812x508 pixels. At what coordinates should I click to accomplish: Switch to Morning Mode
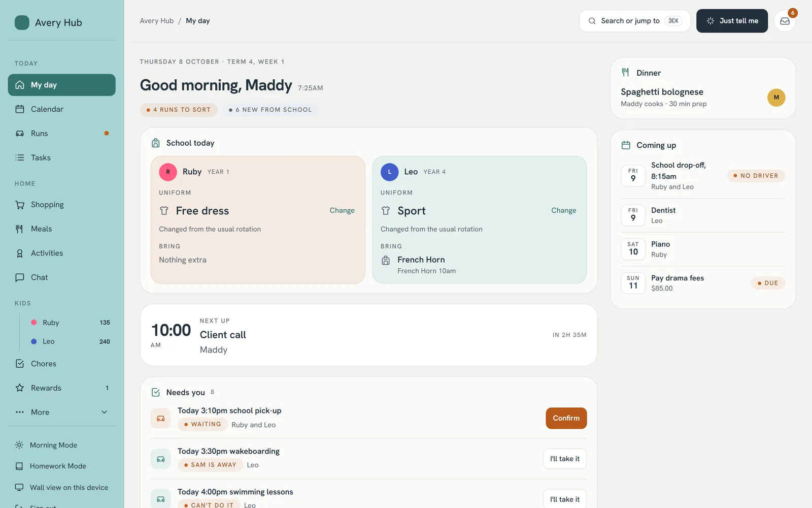tap(62, 445)
